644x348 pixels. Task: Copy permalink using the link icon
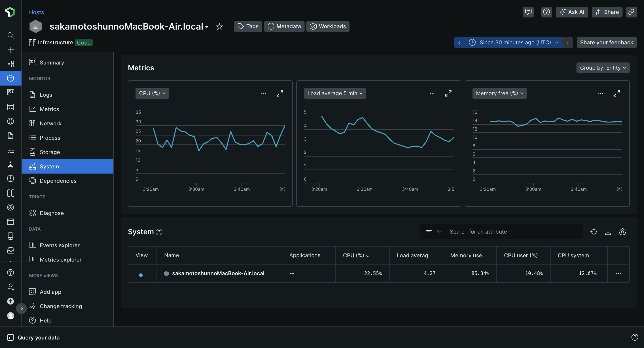tap(631, 12)
